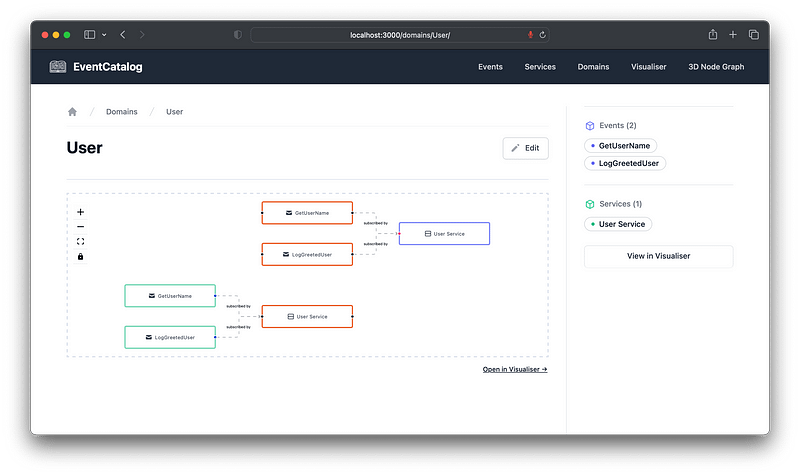Open a new Safari tab
The width and height of the screenshot is (800, 475).
pos(733,35)
